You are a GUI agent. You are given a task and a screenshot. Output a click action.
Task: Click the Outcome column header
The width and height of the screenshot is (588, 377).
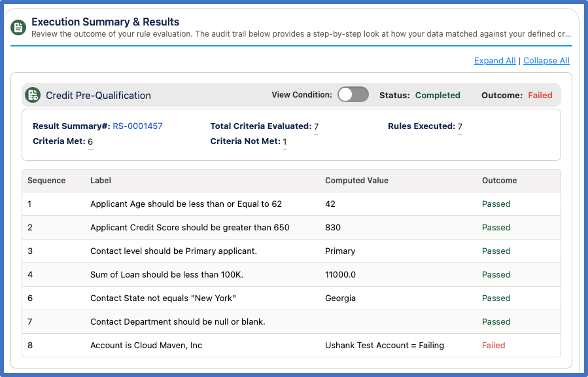coord(499,181)
